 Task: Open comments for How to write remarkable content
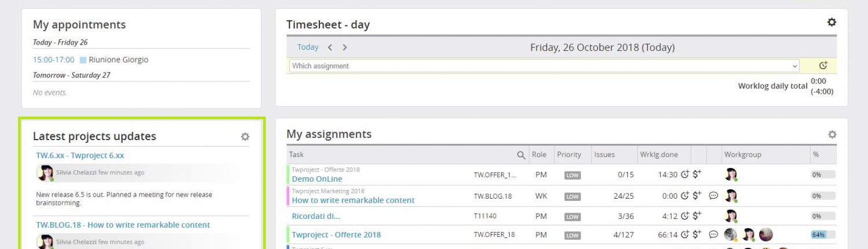tap(713, 196)
